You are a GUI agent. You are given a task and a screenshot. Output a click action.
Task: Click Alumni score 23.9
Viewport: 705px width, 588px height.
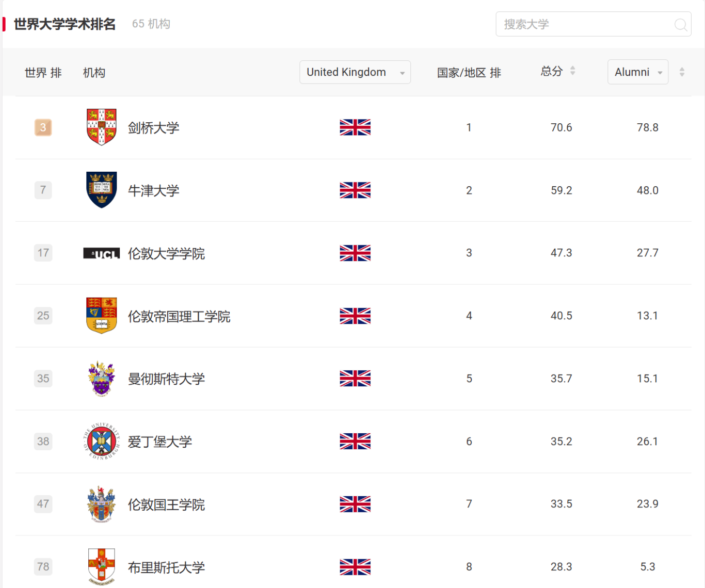[647, 504]
